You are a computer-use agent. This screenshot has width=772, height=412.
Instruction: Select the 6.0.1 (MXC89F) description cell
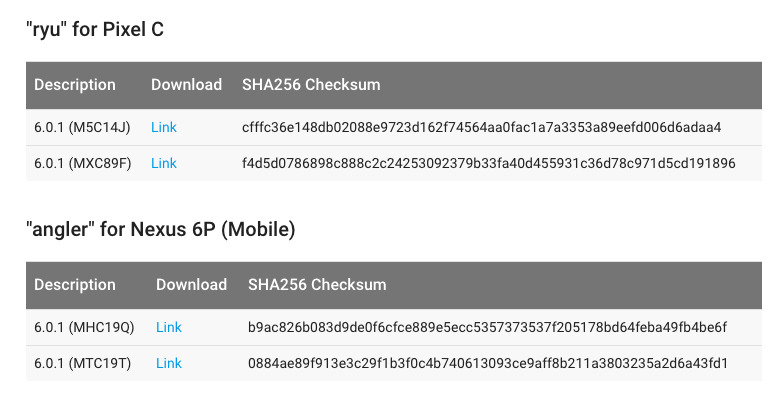point(82,163)
